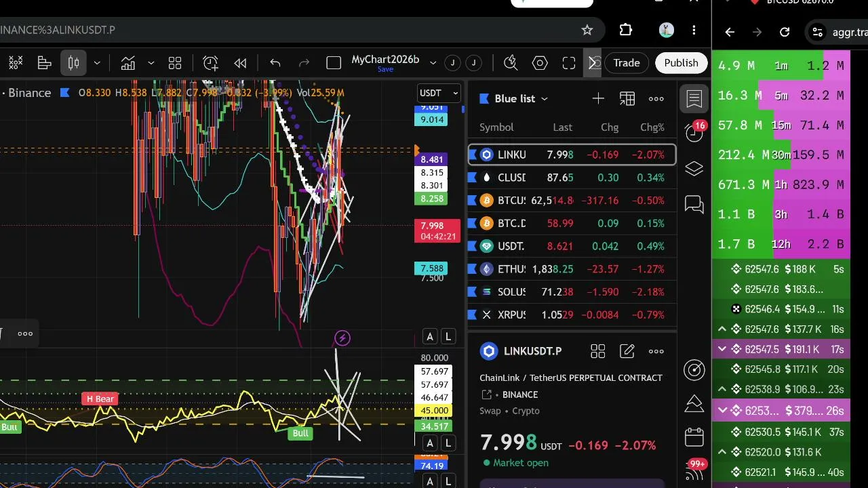Bookmark this page with the star icon
The height and width of the screenshot is (488, 868).
[587, 30]
